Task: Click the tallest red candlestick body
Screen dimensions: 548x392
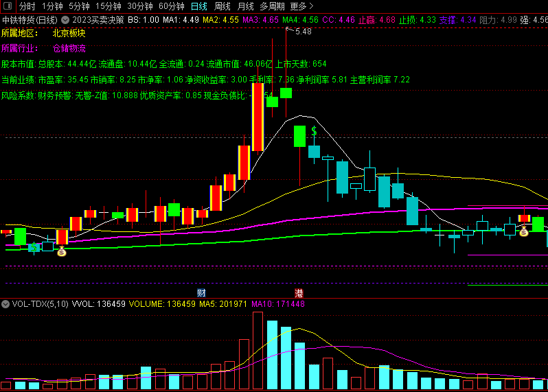Action: (x=258, y=117)
